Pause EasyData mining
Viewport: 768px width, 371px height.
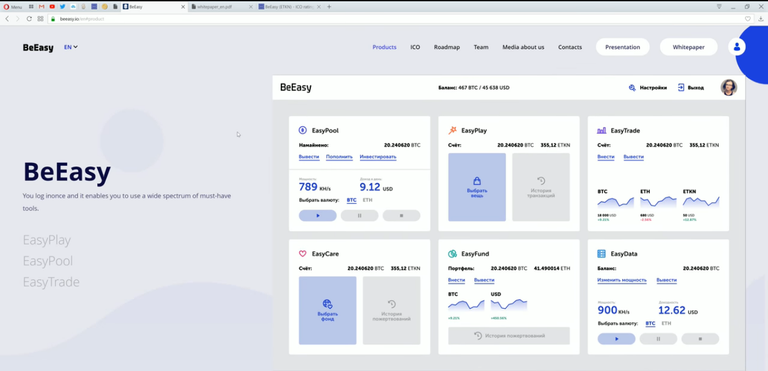(658, 339)
